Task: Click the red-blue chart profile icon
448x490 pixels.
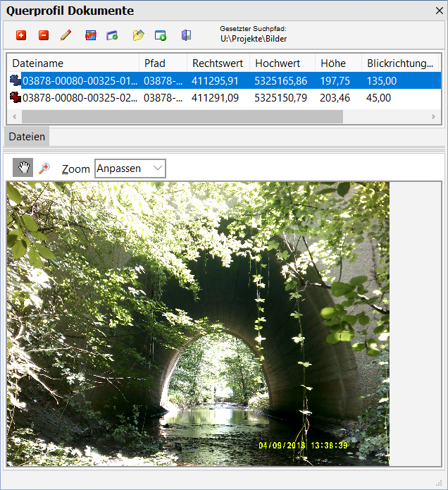Action: (x=91, y=35)
